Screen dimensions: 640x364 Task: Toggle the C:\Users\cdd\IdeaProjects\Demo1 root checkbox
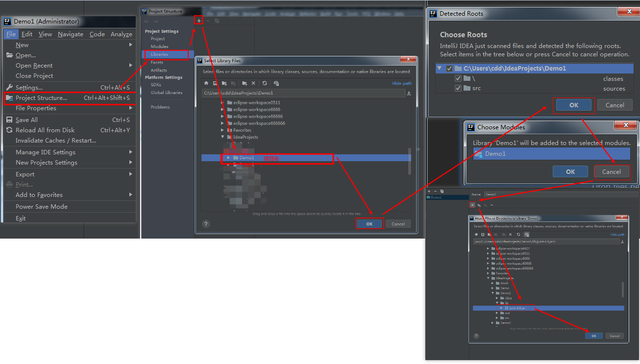(449, 69)
